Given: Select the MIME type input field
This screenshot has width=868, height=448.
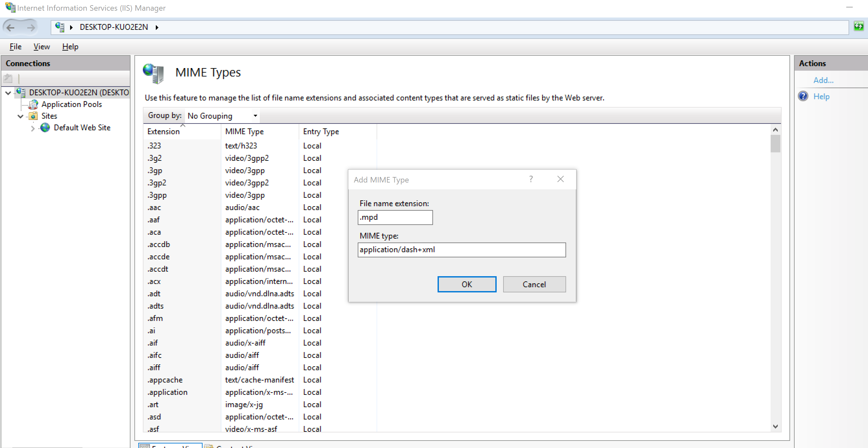Looking at the screenshot, I should [461, 249].
